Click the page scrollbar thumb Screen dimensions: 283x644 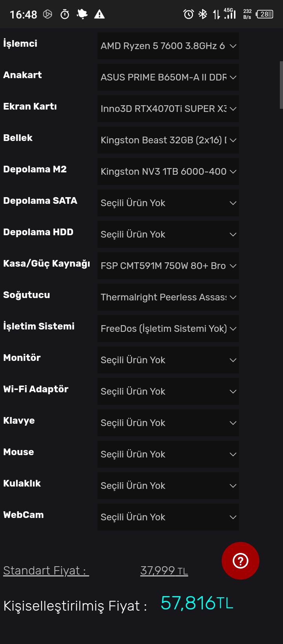pos(281,84)
